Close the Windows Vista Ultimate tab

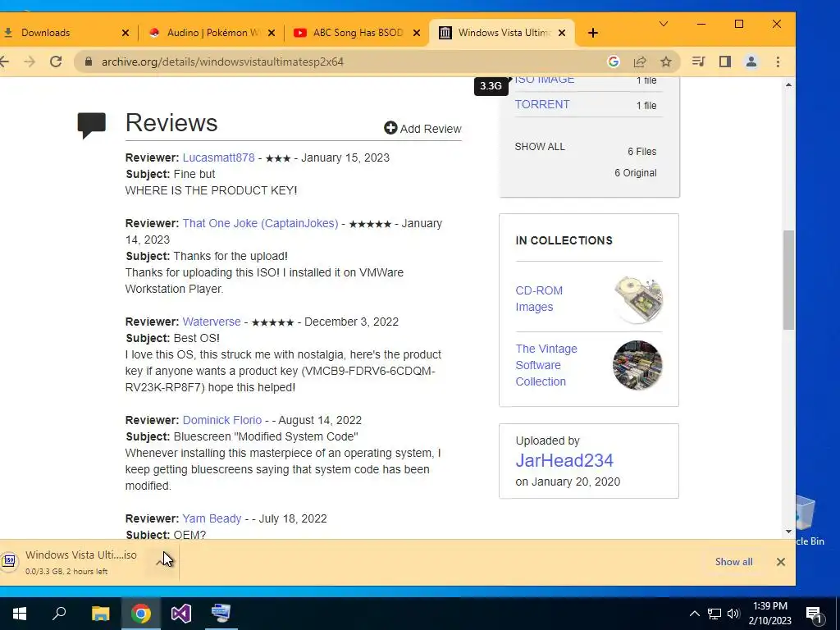click(x=562, y=33)
